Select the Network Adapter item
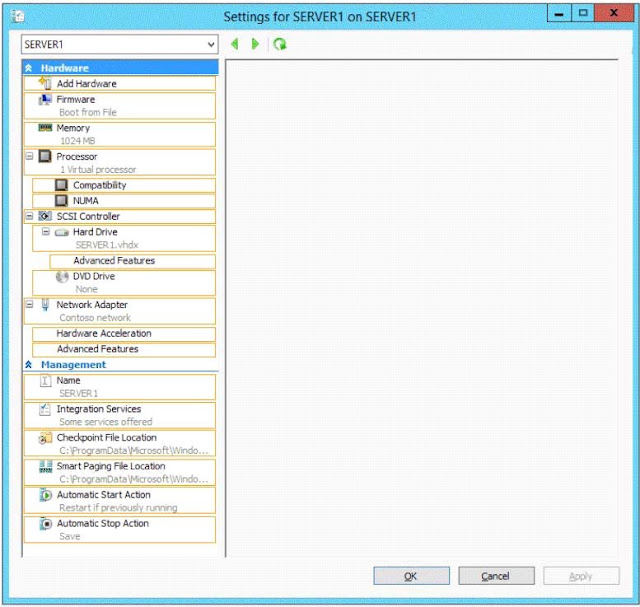 click(120, 311)
